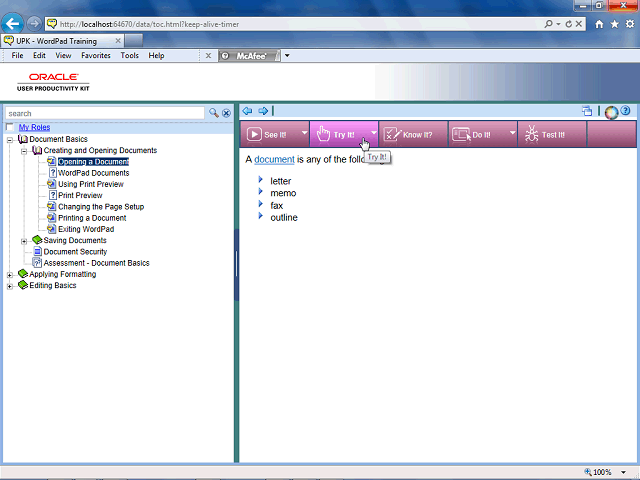The width and height of the screenshot is (640, 480).
Task: Open the Help menu
Action: point(156,56)
